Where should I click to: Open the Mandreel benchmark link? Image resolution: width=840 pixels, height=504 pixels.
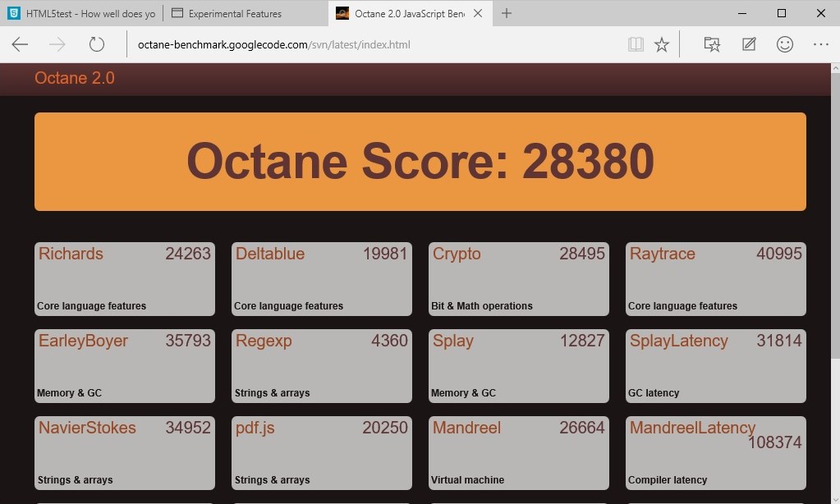point(466,428)
